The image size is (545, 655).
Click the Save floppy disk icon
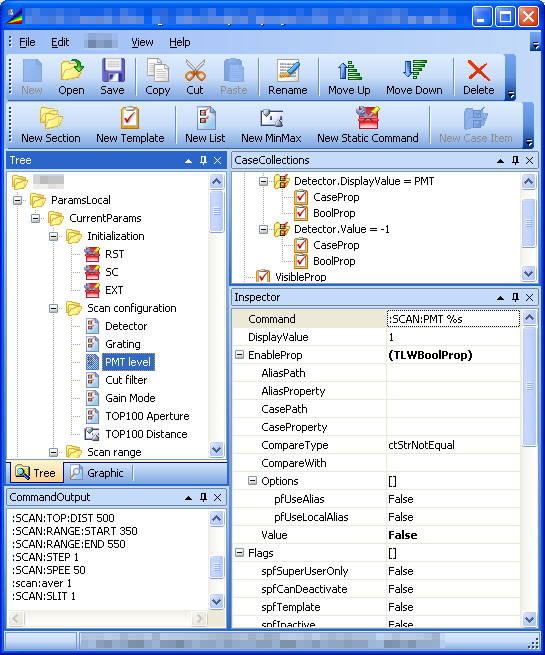click(x=113, y=70)
